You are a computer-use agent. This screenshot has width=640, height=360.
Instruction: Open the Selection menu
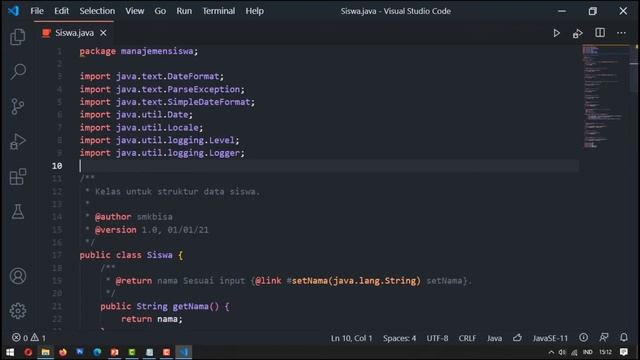(x=97, y=11)
